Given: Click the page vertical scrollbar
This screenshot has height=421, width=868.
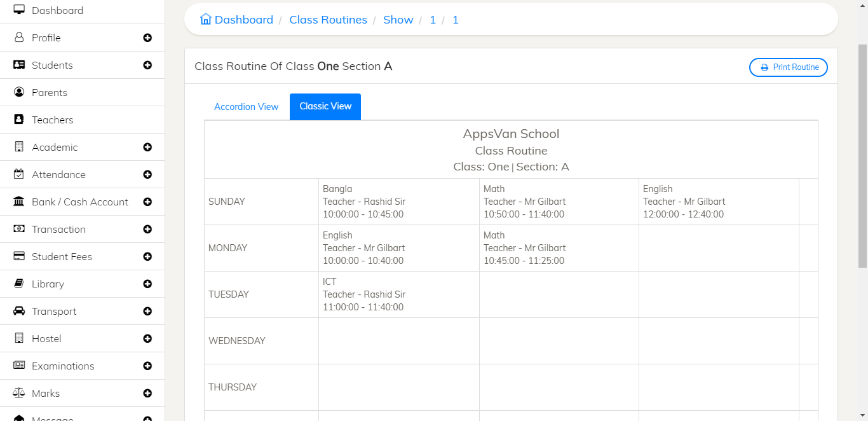Looking at the screenshot, I should click(x=862, y=156).
